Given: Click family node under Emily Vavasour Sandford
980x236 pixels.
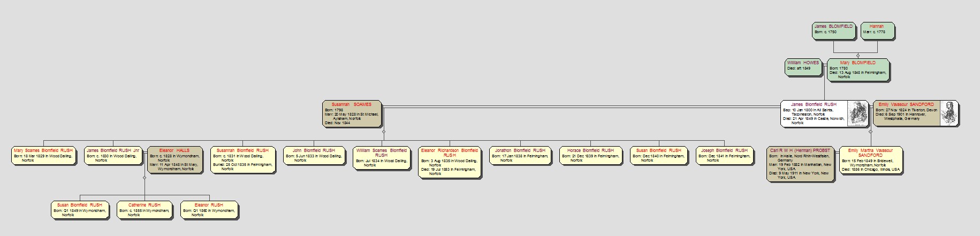Looking at the screenshot, I should 870,131.
